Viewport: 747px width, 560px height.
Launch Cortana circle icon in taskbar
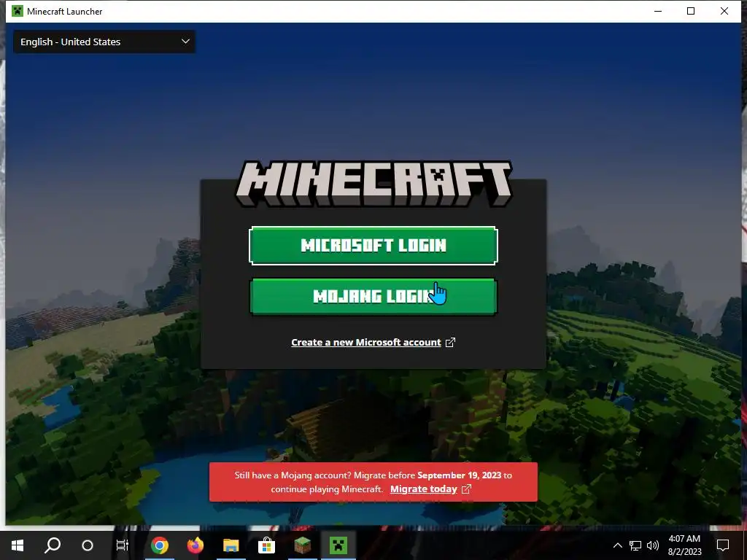pos(88,545)
